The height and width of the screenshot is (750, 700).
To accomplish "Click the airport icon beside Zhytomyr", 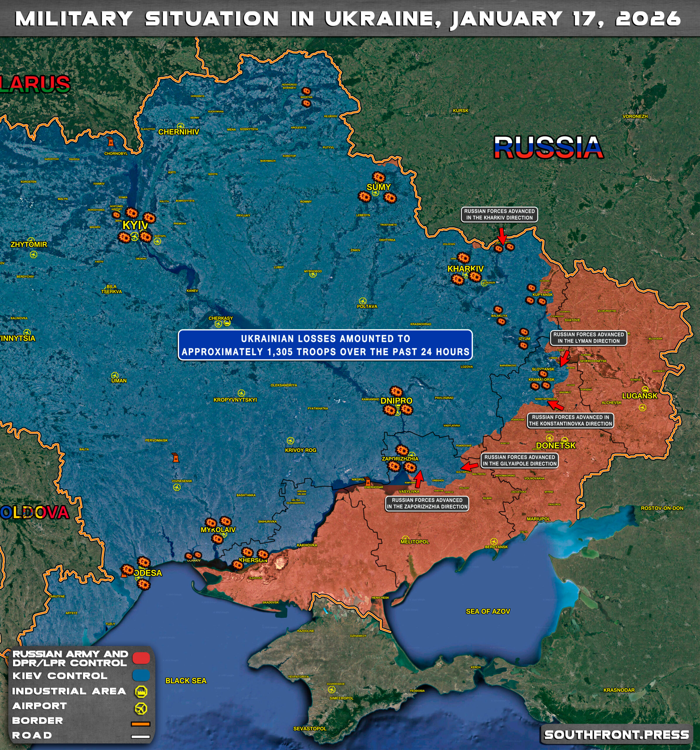I will [33, 255].
